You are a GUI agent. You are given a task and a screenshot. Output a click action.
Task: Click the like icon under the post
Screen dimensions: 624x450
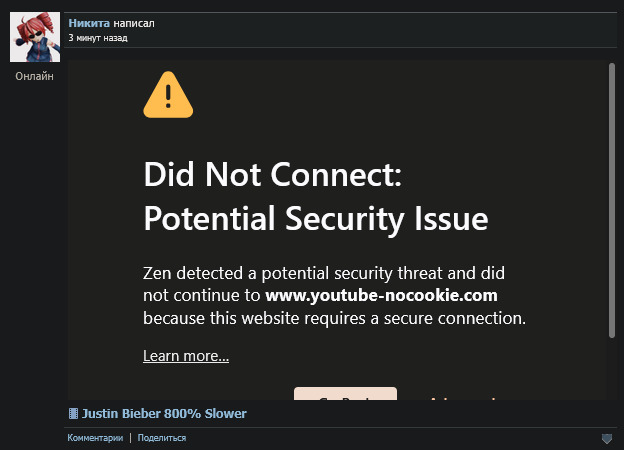pyautogui.click(x=606, y=438)
